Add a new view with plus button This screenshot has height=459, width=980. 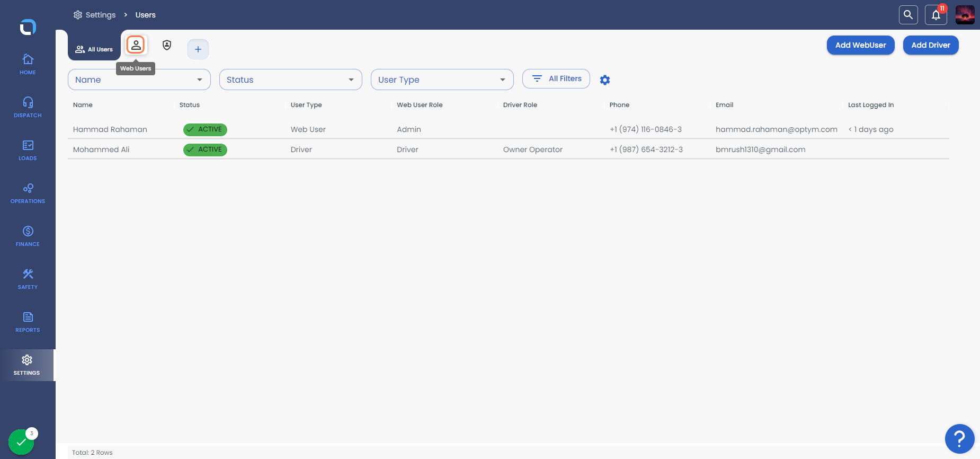(x=198, y=49)
